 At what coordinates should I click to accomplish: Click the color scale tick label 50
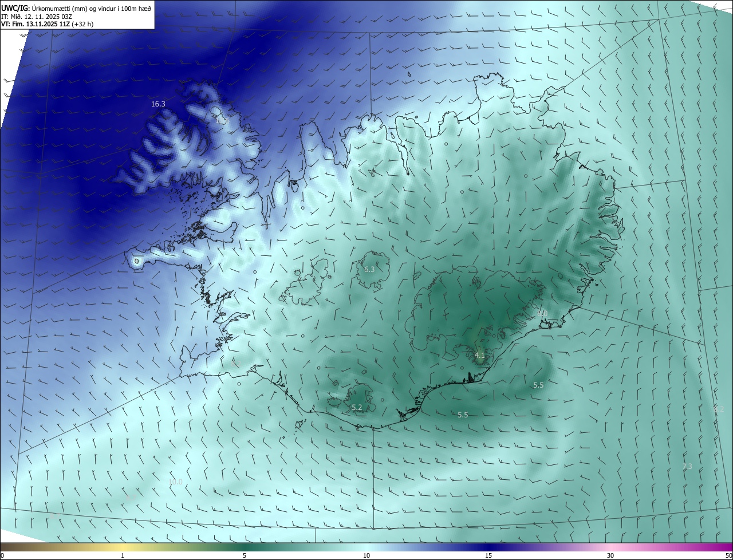point(728,555)
